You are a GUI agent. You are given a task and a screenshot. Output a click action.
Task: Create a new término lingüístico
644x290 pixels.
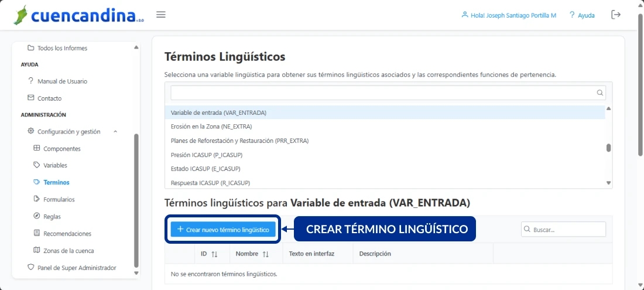coord(223,230)
